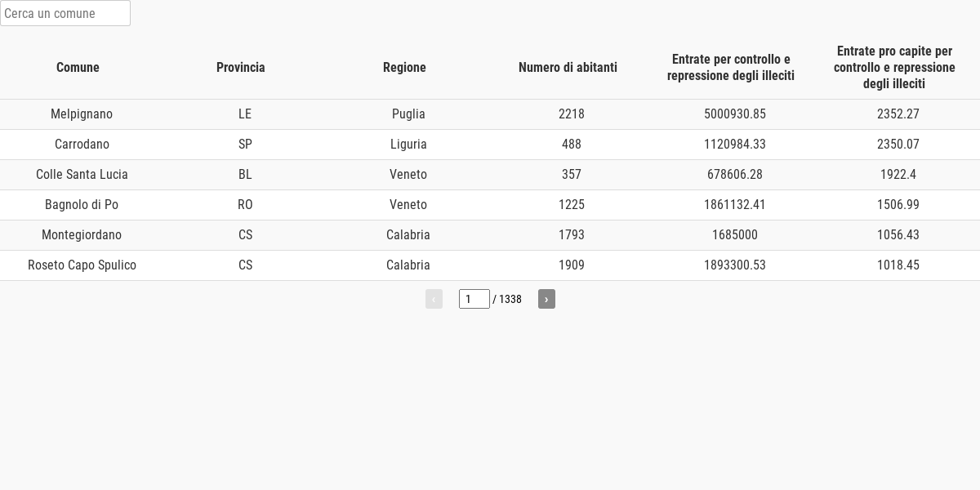
Task: Sort by Provincia column header
Action: [x=241, y=67]
